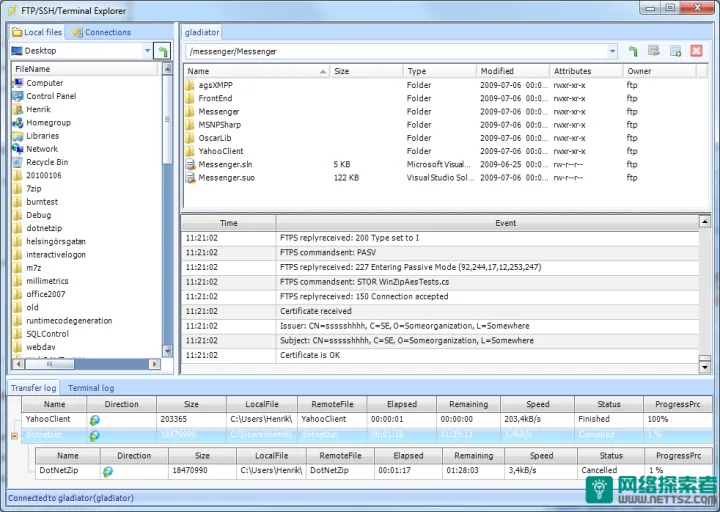Click the FrontEnd remote folder icon
This screenshot has width=720, height=512.
coord(190,98)
